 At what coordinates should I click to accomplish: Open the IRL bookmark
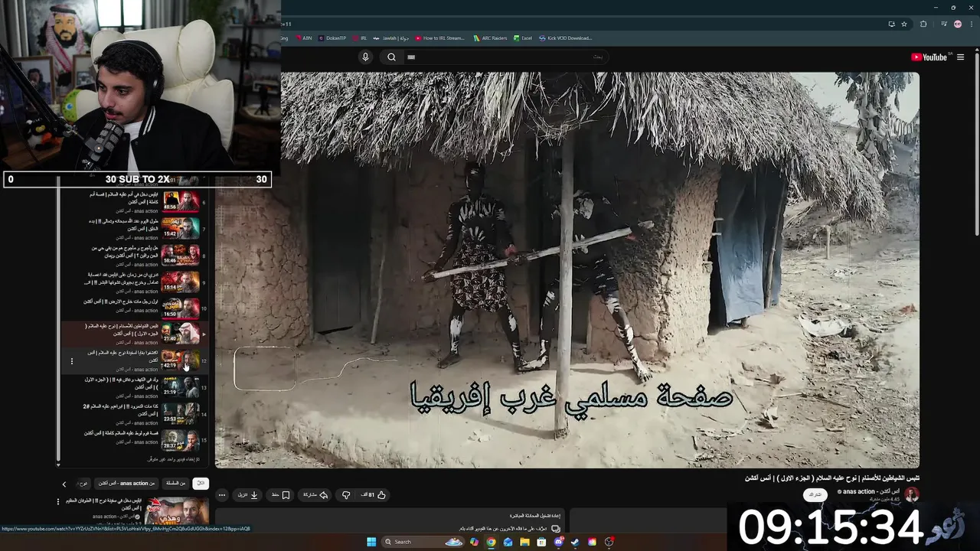point(360,37)
